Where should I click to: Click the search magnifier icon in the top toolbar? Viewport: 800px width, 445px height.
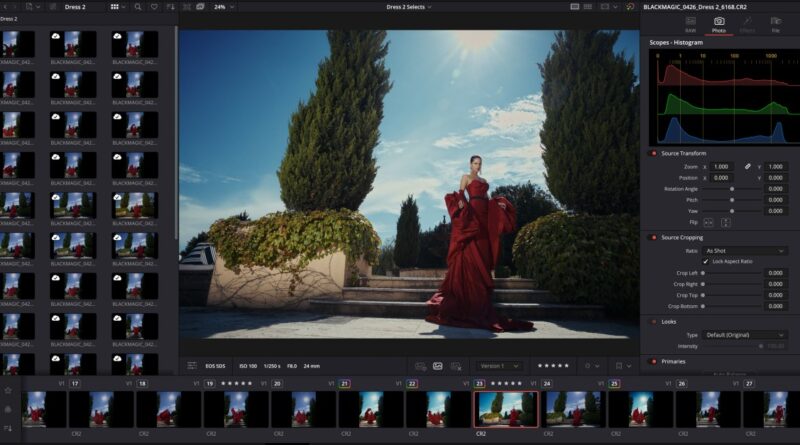137,7
